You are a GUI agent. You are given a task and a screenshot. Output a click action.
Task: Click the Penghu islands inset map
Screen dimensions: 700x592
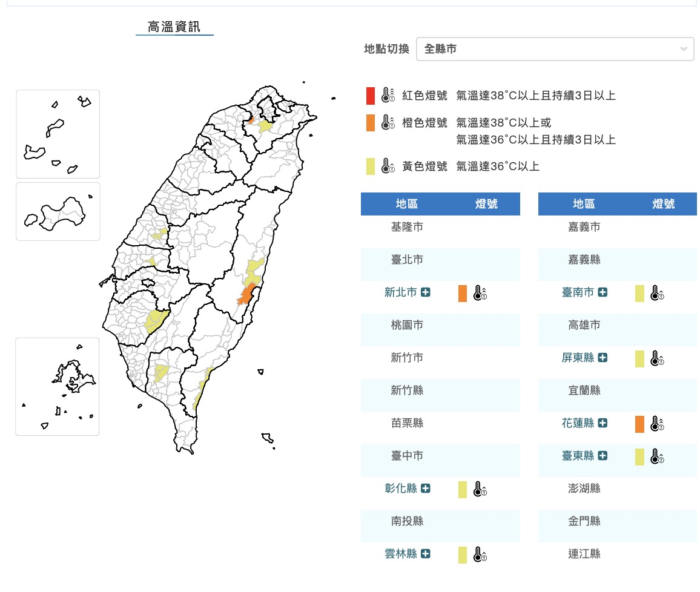point(58,386)
